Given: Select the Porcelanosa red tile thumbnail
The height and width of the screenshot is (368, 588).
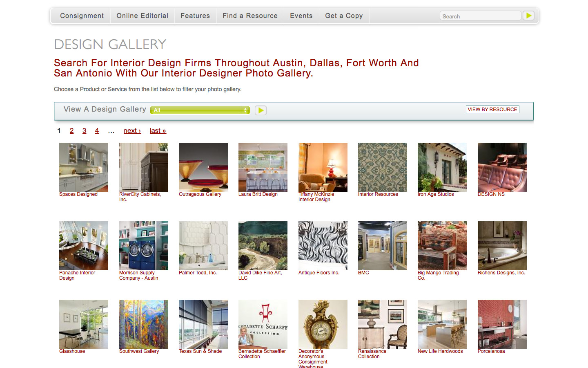Looking at the screenshot, I should (502, 324).
